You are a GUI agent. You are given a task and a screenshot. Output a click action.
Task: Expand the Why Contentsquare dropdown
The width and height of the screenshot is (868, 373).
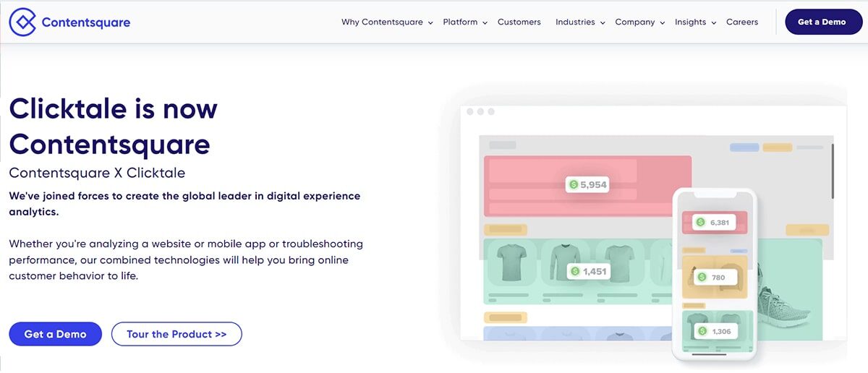(387, 22)
